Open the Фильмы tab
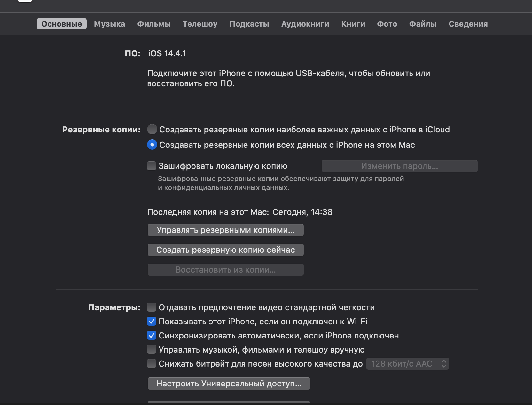Viewport: 532px width, 405px height. click(x=154, y=24)
